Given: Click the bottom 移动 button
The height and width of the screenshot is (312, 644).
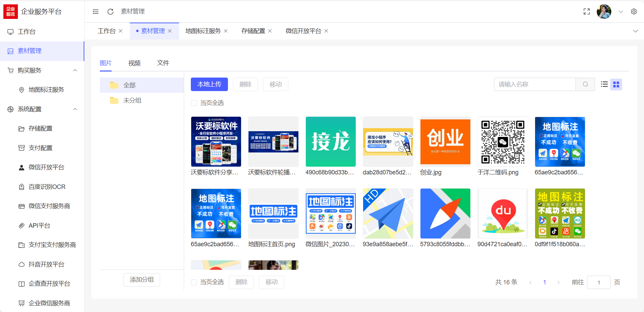Looking at the screenshot, I should click(271, 282).
